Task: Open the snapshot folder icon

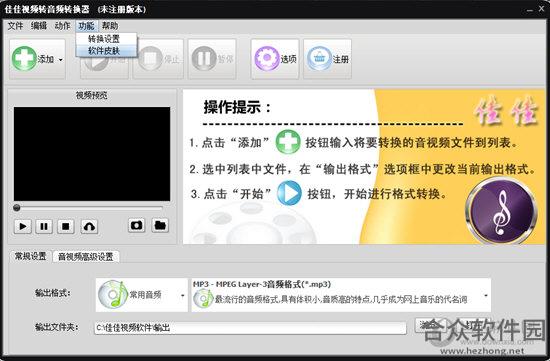Action: pyautogui.click(x=160, y=225)
